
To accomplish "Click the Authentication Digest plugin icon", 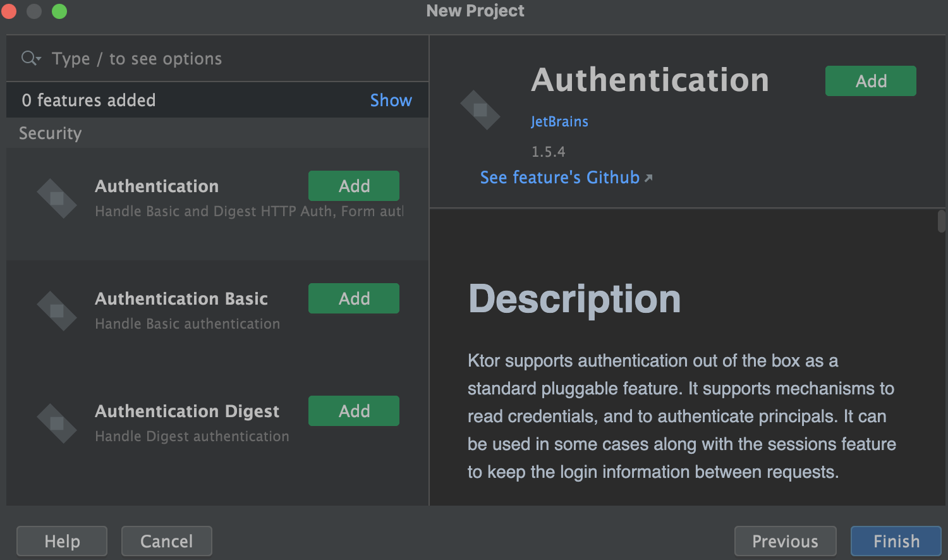I will 57,423.
